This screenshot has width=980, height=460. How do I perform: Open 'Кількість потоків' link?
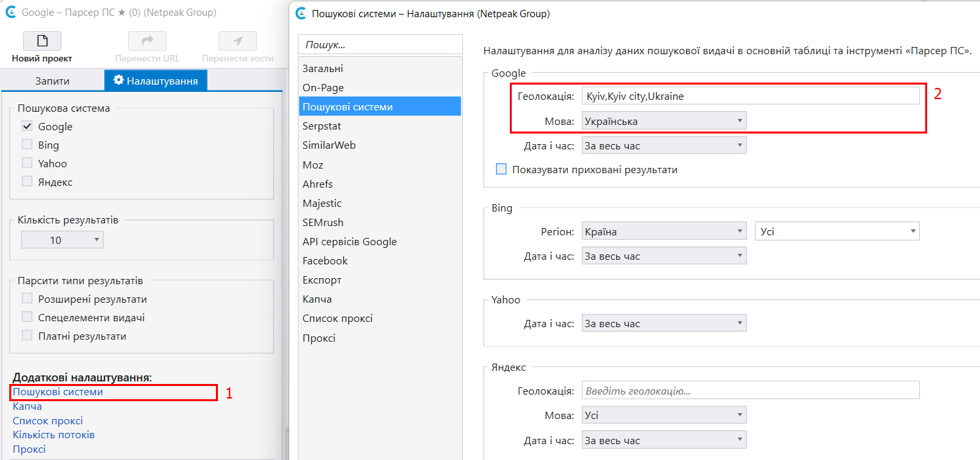[53, 435]
